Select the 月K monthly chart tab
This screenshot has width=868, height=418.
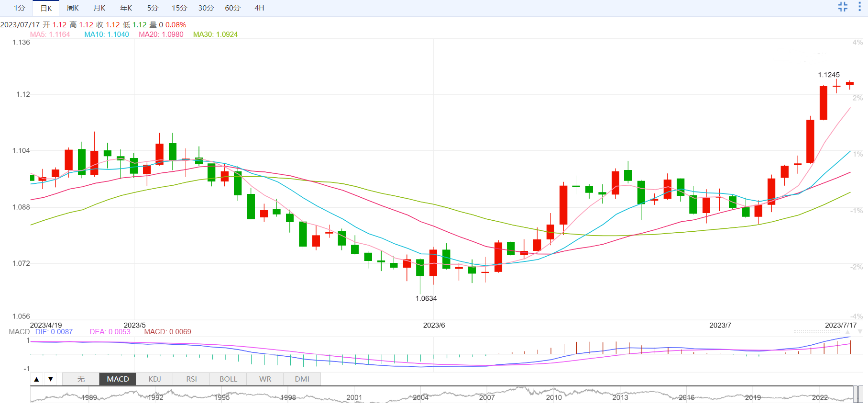click(99, 8)
